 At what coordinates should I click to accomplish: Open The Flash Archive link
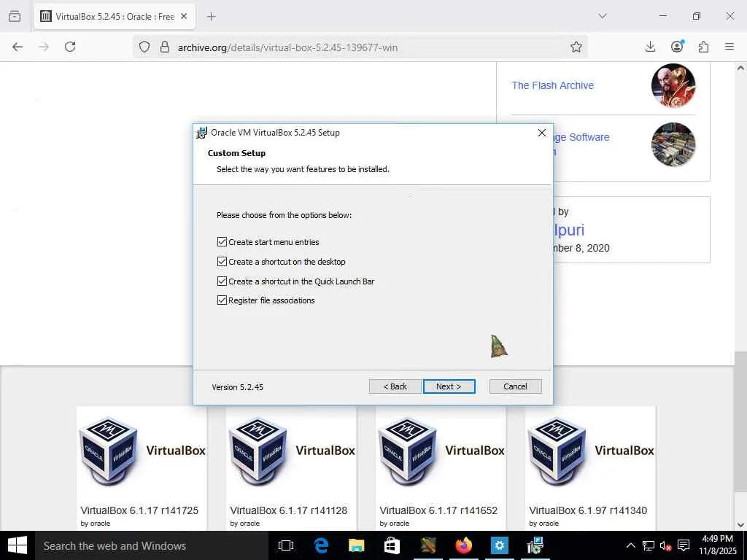(553, 85)
